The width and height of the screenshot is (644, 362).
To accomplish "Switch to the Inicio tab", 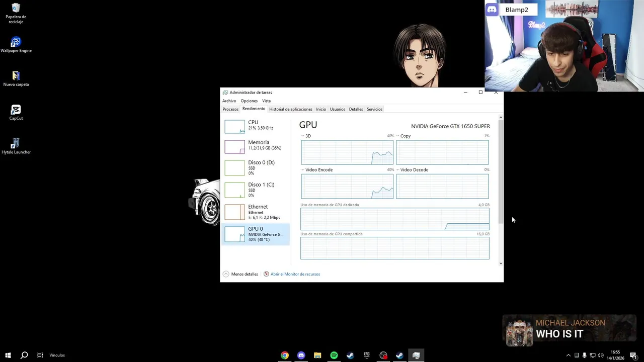I will coord(321,109).
